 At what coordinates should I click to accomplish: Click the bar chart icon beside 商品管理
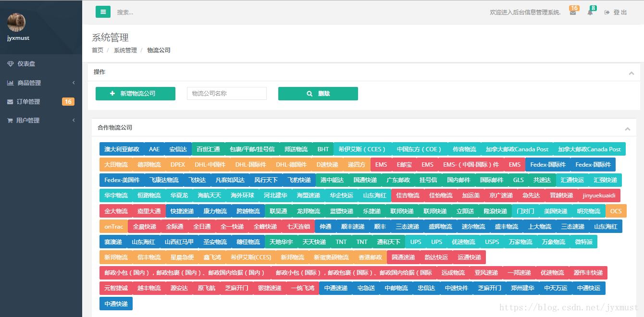pyautogui.click(x=10, y=83)
